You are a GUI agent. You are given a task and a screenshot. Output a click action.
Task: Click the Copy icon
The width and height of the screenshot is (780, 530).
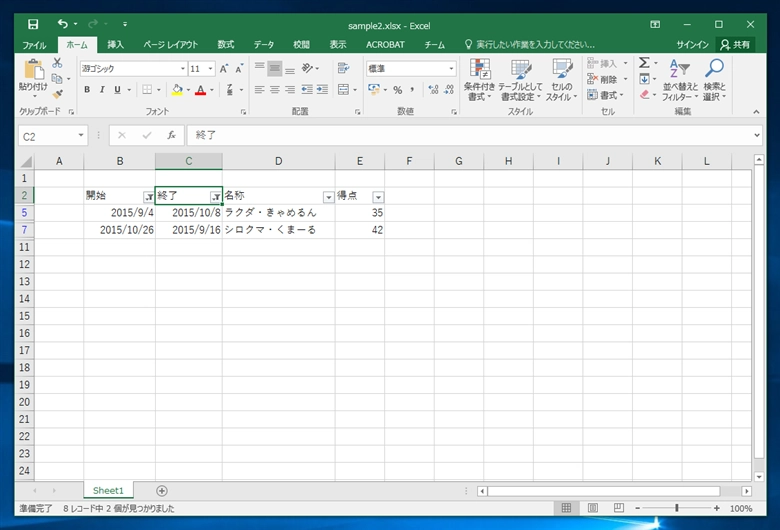tap(57, 79)
